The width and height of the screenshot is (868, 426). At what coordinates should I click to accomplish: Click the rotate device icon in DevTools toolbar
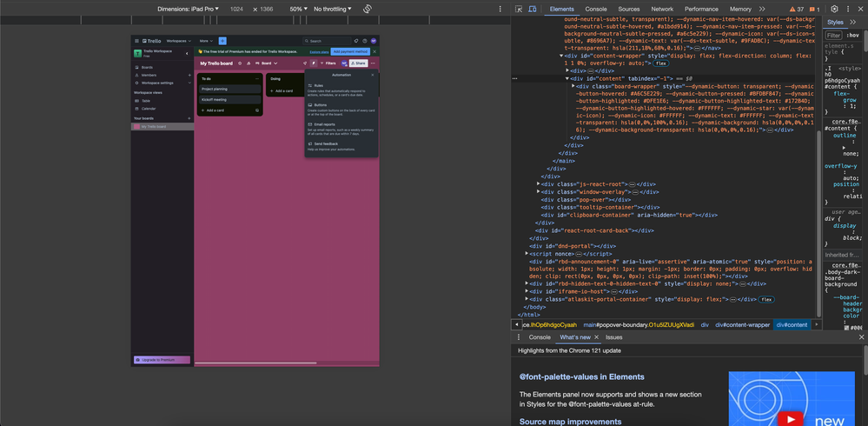tap(368, 9)
